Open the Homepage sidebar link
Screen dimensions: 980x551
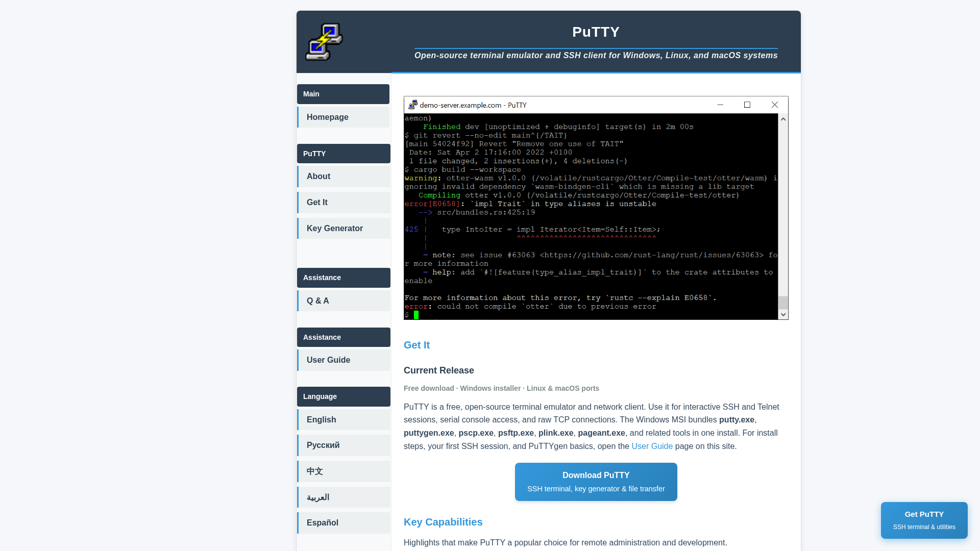[x=343, y=117]
